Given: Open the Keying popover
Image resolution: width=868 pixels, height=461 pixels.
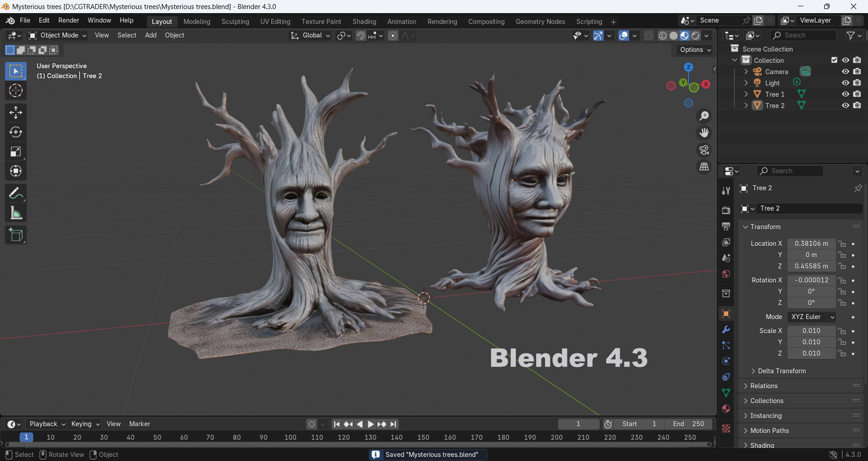Looking at the screenshot, I should (x=85, y=424).
